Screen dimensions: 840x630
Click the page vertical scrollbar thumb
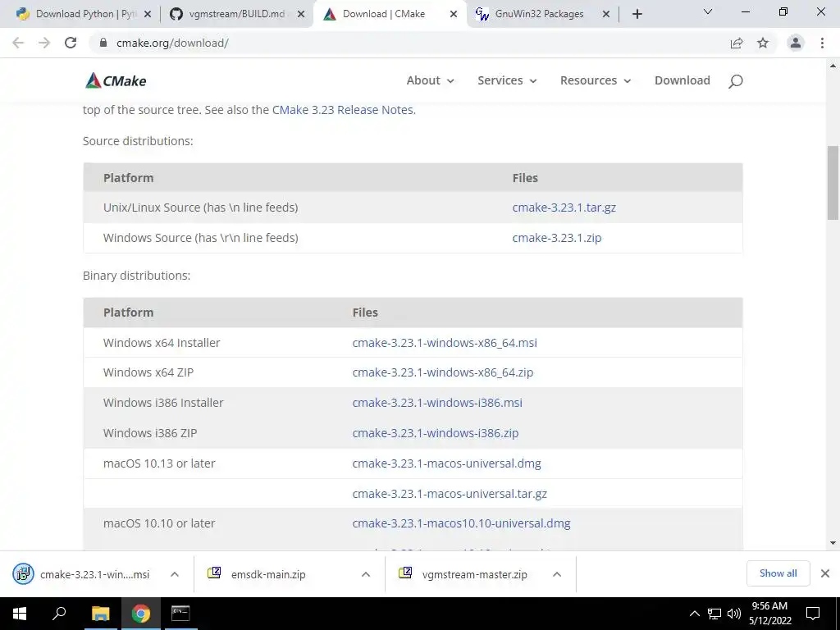click(x=833, y=183)
